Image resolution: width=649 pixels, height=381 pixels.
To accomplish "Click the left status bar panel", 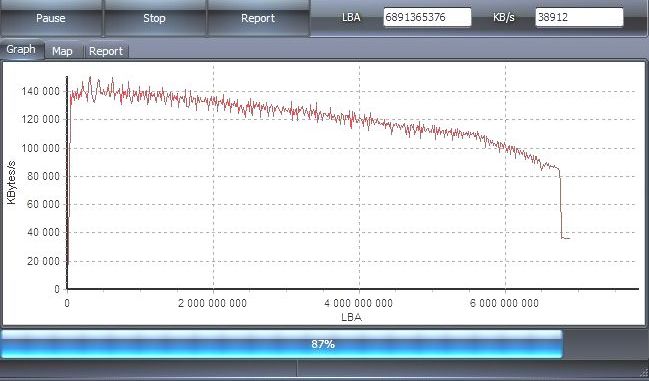I will coord(148,369).
